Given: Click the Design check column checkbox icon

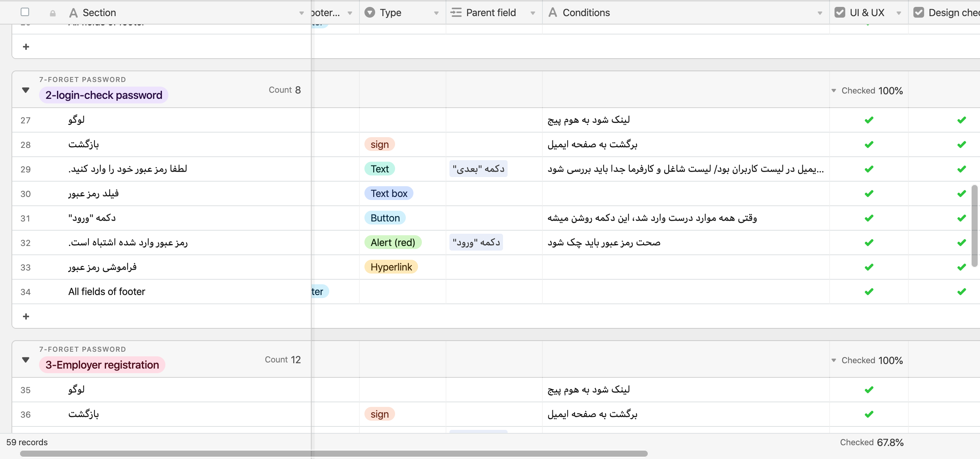Looking at the screenshot, I should (x=919, y=13).
